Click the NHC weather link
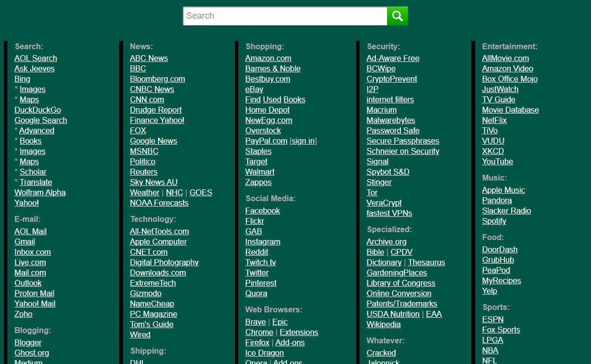The image size is (591, 364). [x=174, y=192]
